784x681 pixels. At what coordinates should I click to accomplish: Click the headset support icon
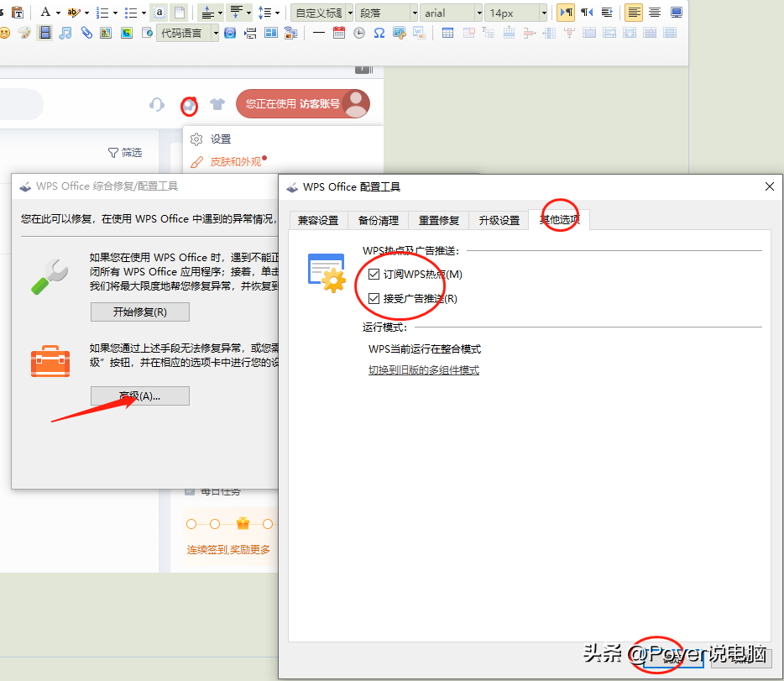tap(156, 104)
